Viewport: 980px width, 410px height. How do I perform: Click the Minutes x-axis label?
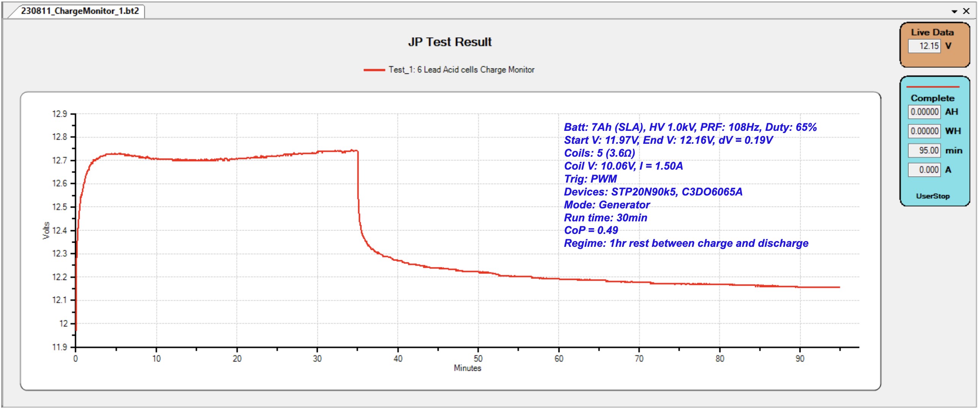tap(467, 368)
